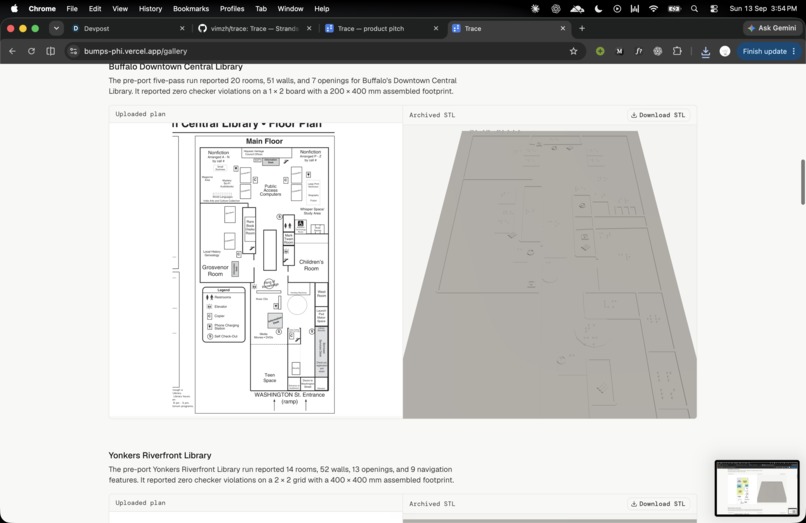The height and width of the screenshot is (523, 806).
Task: Click the play-circle menu bar icon
Action: coord(617,8)
